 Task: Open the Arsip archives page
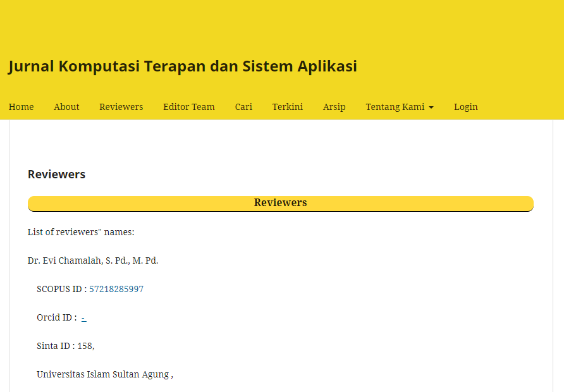[334, 107]
